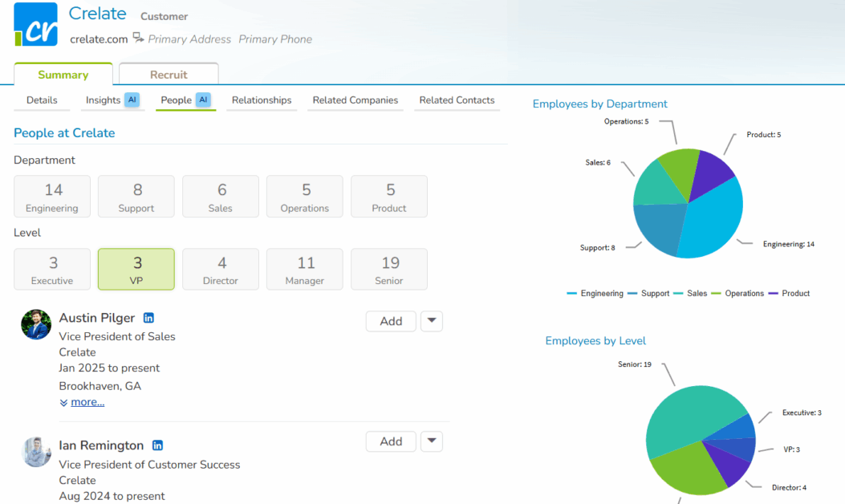Click 'Vice President of Sales' title text
Image resolution: width=845 pixels, height=504 pixels.
[117, 336]
